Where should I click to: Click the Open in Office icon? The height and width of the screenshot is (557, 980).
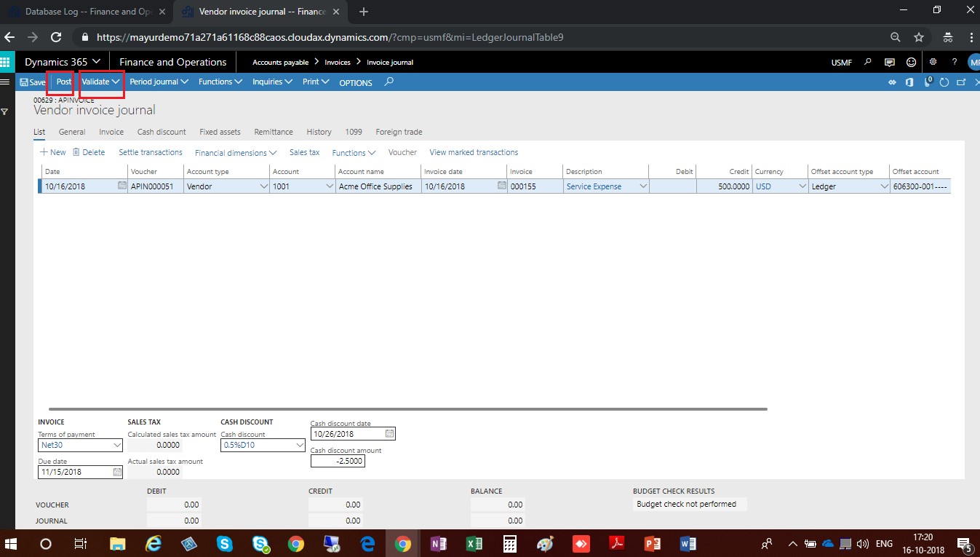909,82
